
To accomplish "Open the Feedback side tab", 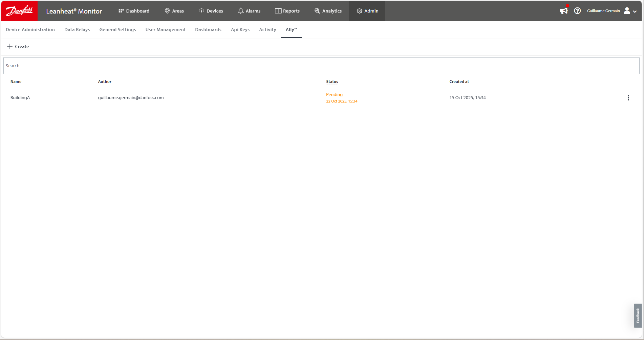I will tap(638, 315).
